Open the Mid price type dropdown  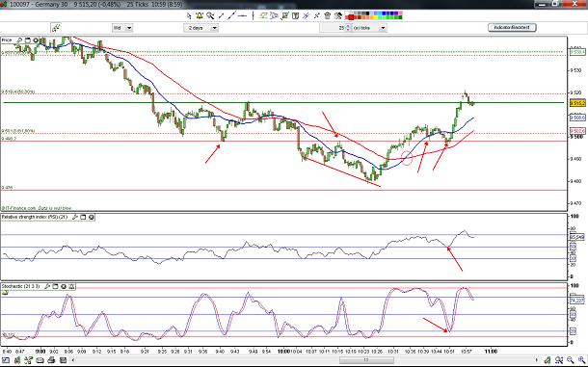click(x=122, y=28)
